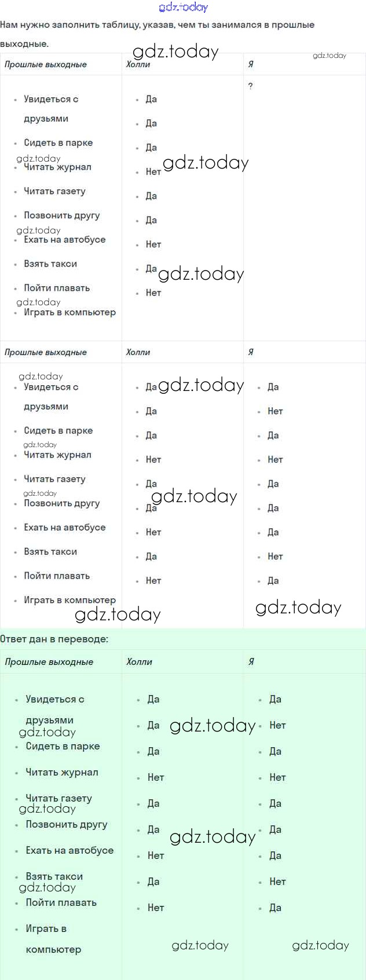Select "Холли" header in the green translation table
366x980 pixels.
click(139, 661)
